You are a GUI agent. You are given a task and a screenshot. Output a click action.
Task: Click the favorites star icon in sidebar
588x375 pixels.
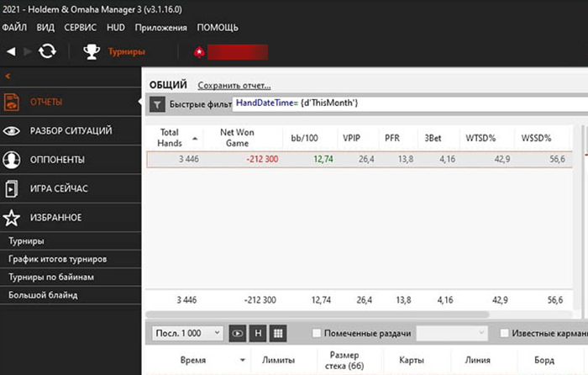[x=13, y=217]
